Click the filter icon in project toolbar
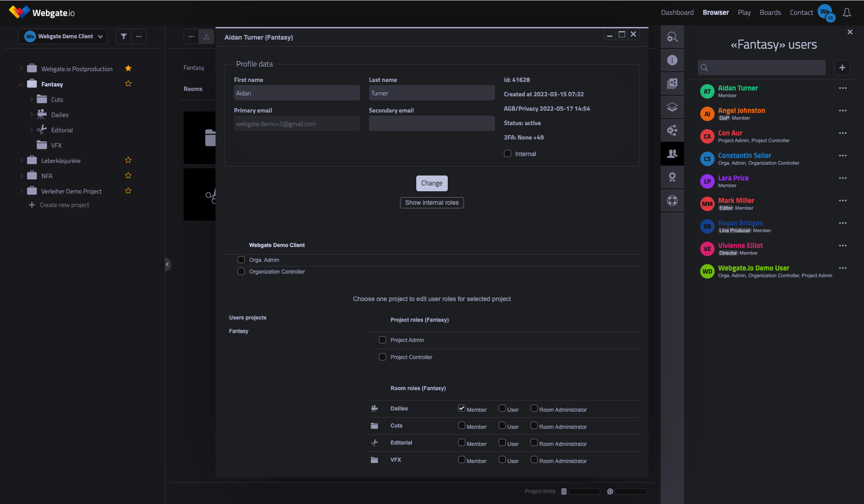Viewport: 864px width, 504px height. (124, 36)
